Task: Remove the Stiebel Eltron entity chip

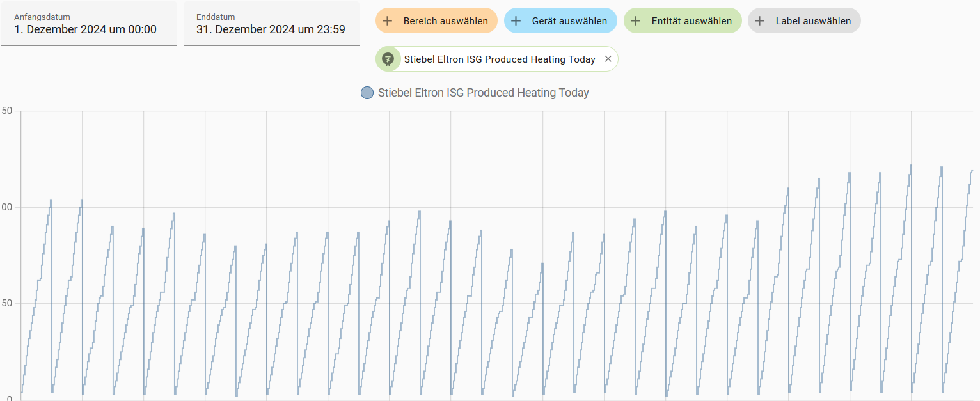Action: pyautogui.click(x=608, y=59)
